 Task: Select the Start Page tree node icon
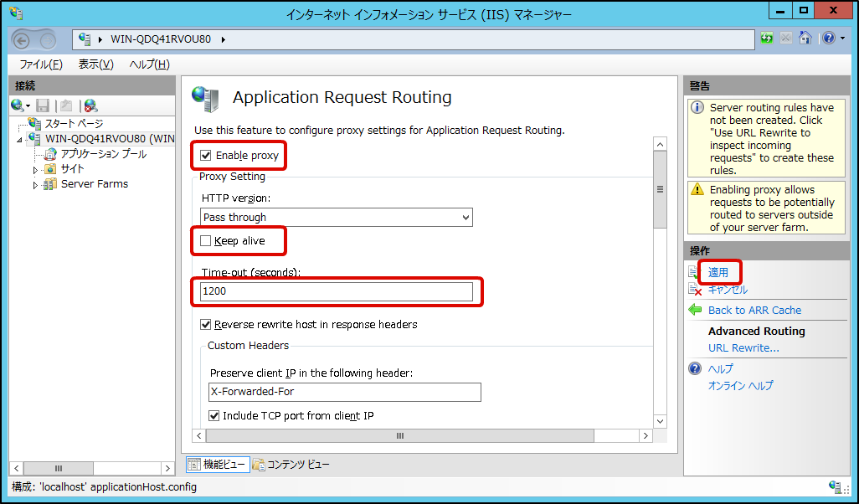pyautogui.click(x=34, y=124)
